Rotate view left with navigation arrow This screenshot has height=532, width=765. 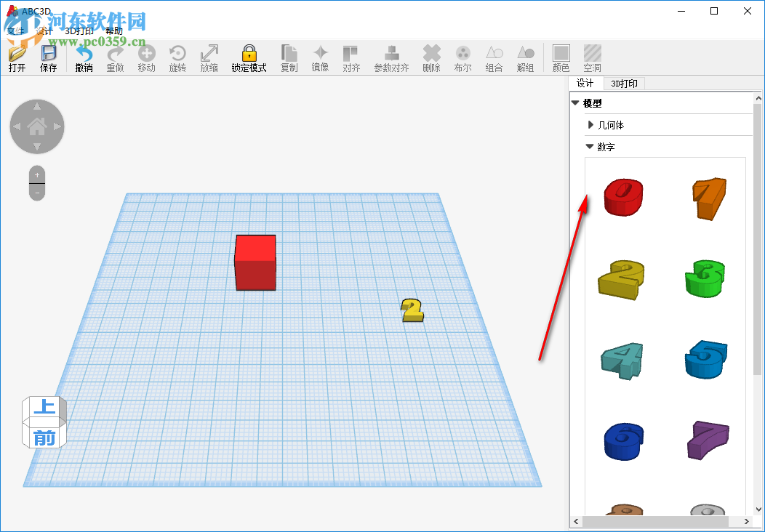pos(17,126)
